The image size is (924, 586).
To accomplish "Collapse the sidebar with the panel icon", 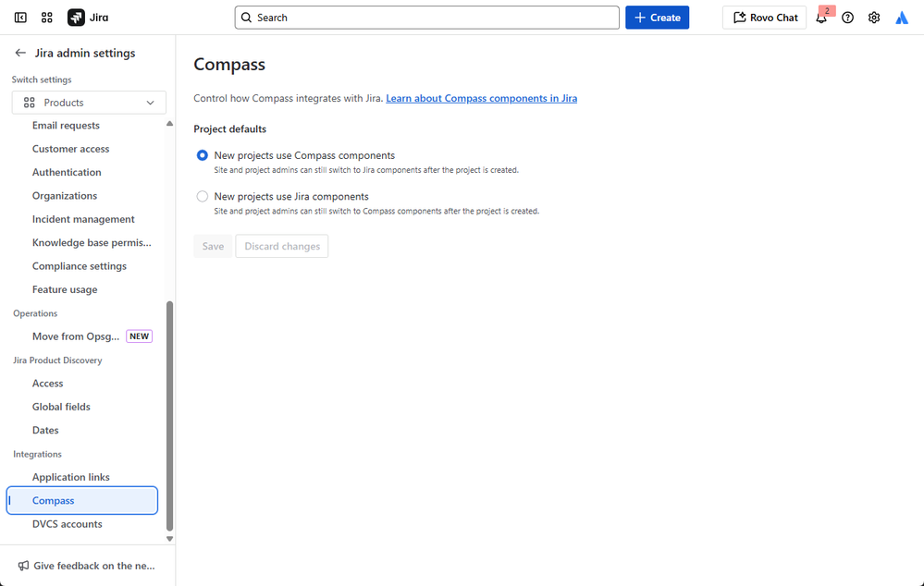I will coord(20,18).
